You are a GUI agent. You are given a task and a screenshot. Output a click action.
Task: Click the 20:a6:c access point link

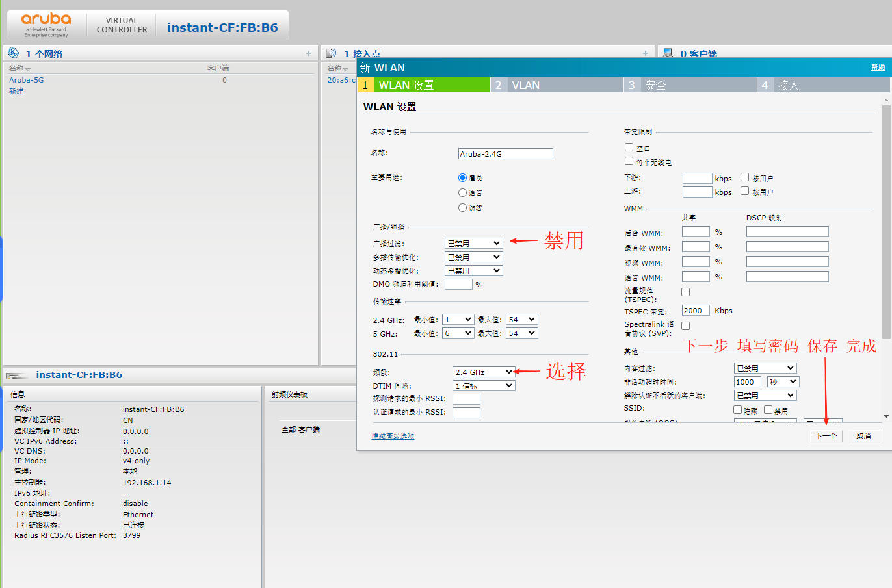point(341,80)
